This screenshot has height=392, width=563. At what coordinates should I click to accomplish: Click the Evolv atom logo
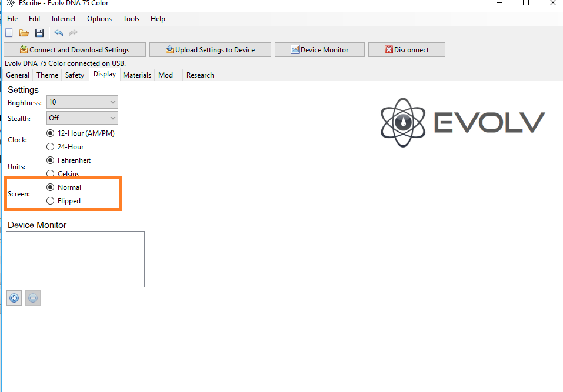tap(403, 122)
